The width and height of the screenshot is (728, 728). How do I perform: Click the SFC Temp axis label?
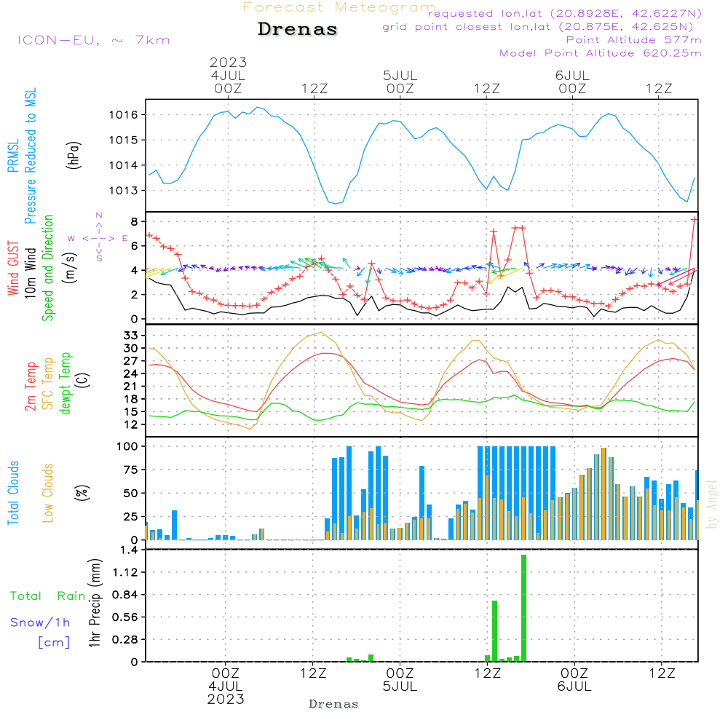tap(48, 383)
